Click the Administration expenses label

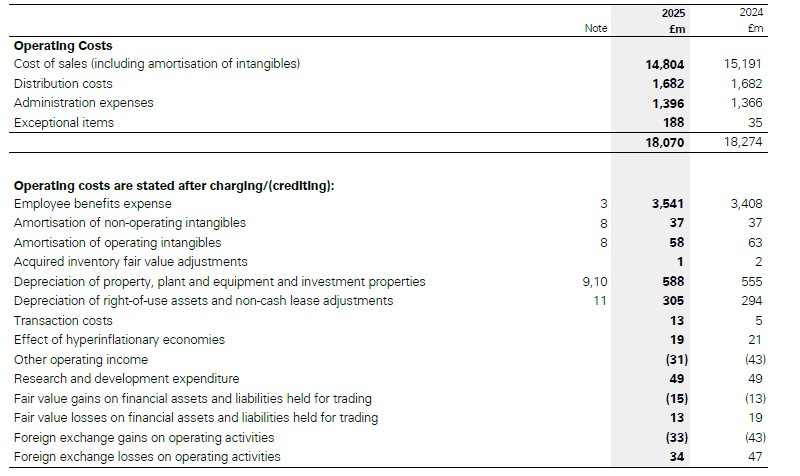(x=77, y=103)
